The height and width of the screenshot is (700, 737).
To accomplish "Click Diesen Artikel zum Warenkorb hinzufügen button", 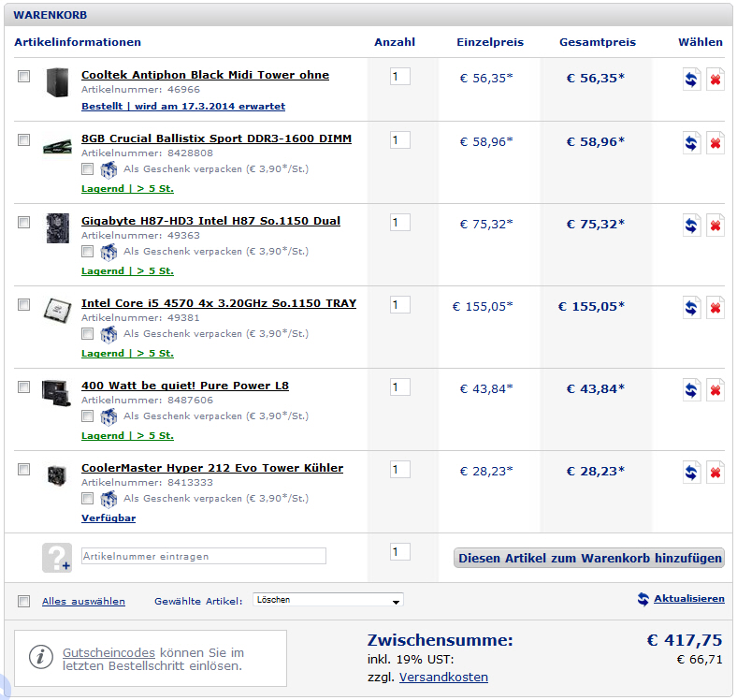I will coord(589,558).
